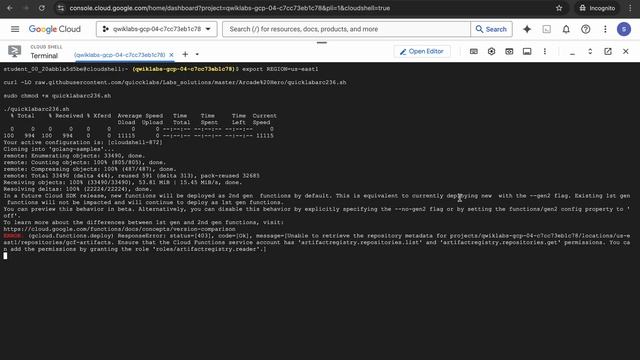The height and width of the screenshot is (360, 640).
Task: Click the red ERROR text in terminal
Action: [13, 236]
